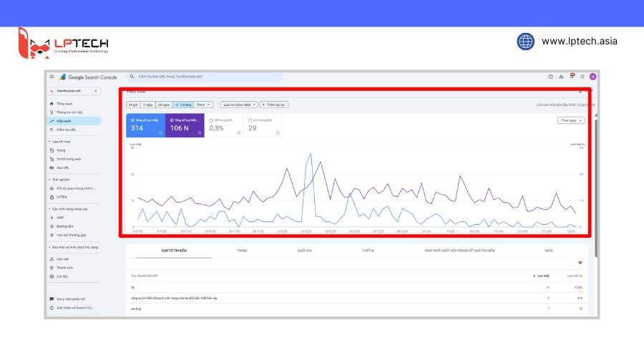Click info icon on the 106 N impressions card
644x358 pixels.
pos(200,132)
